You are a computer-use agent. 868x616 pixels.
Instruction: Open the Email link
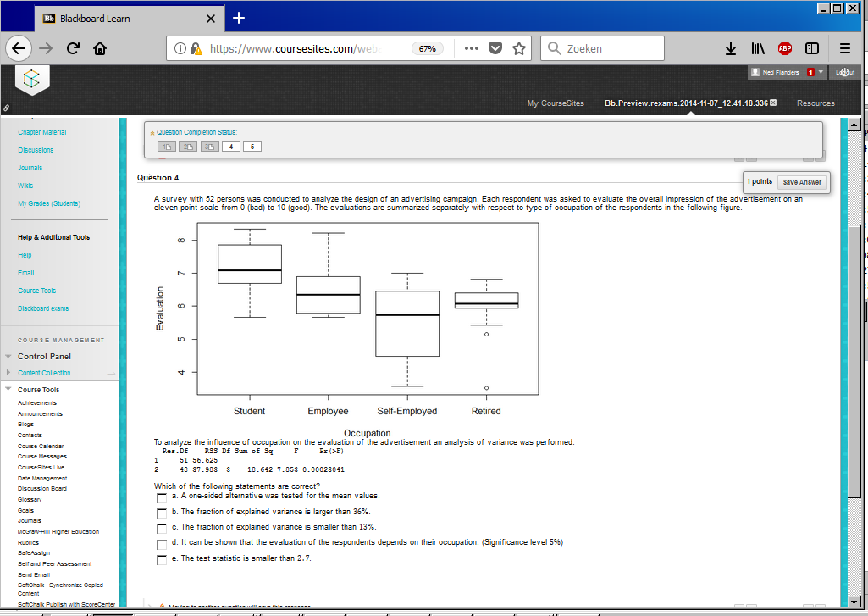tap(25, 273)
